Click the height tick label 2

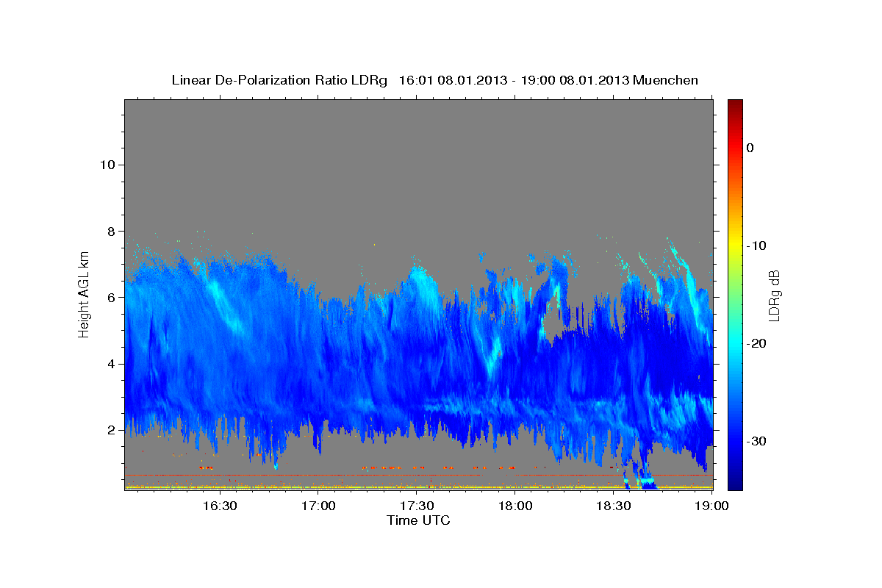click(x=110, y=429)
